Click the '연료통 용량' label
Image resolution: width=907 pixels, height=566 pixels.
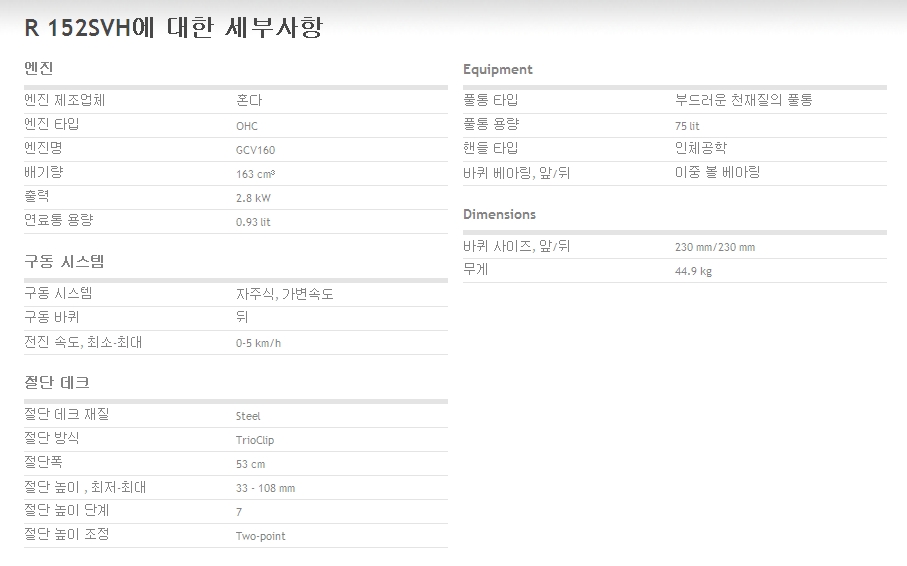point(58,220)
